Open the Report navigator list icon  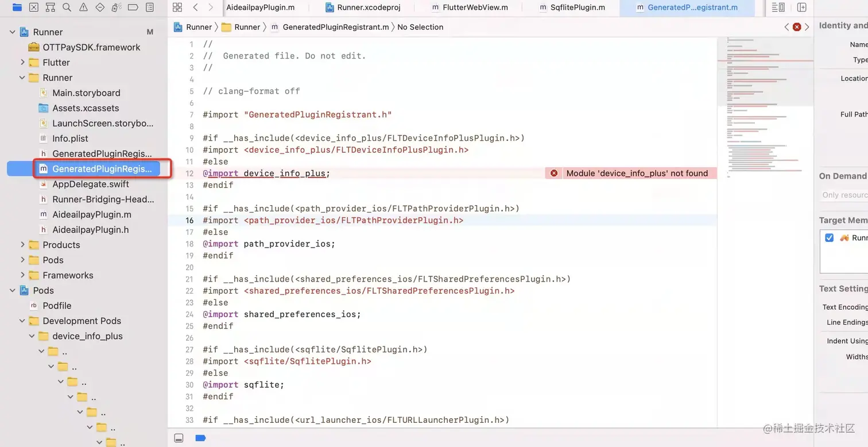pos(150,7)
